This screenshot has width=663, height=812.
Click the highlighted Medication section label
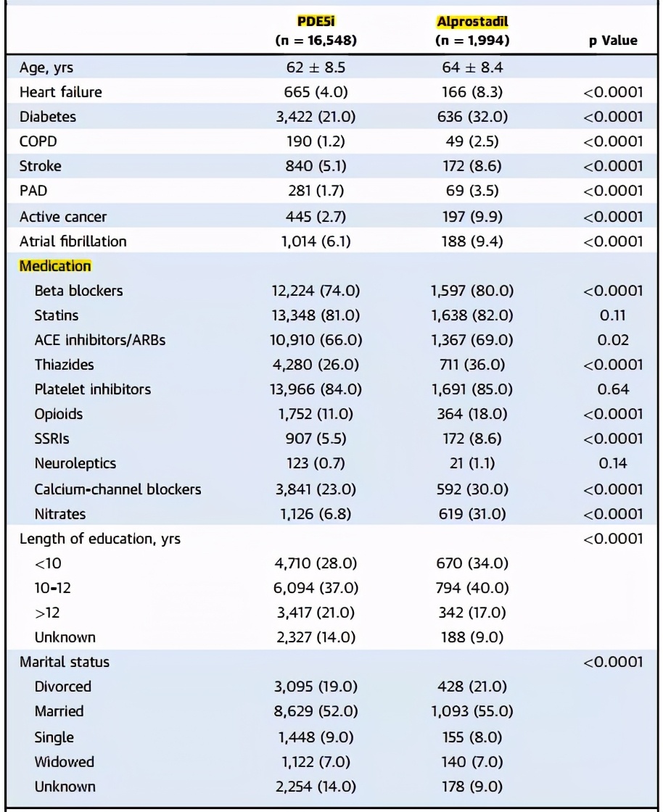pos(55,265)
